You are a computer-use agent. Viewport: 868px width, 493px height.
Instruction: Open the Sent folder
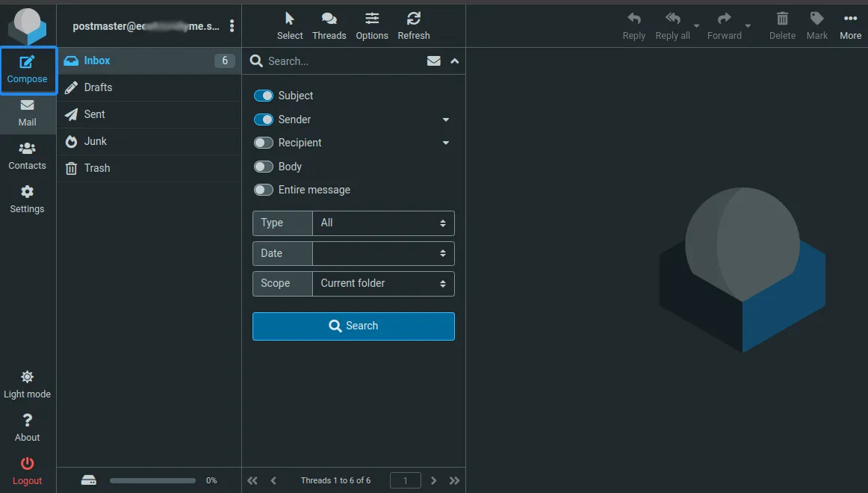coord(149,114)
